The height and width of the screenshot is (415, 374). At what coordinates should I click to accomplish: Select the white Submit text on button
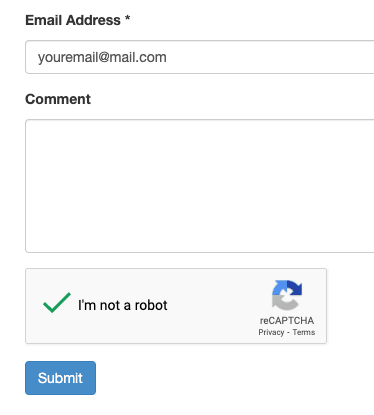[x=60, y=378]
